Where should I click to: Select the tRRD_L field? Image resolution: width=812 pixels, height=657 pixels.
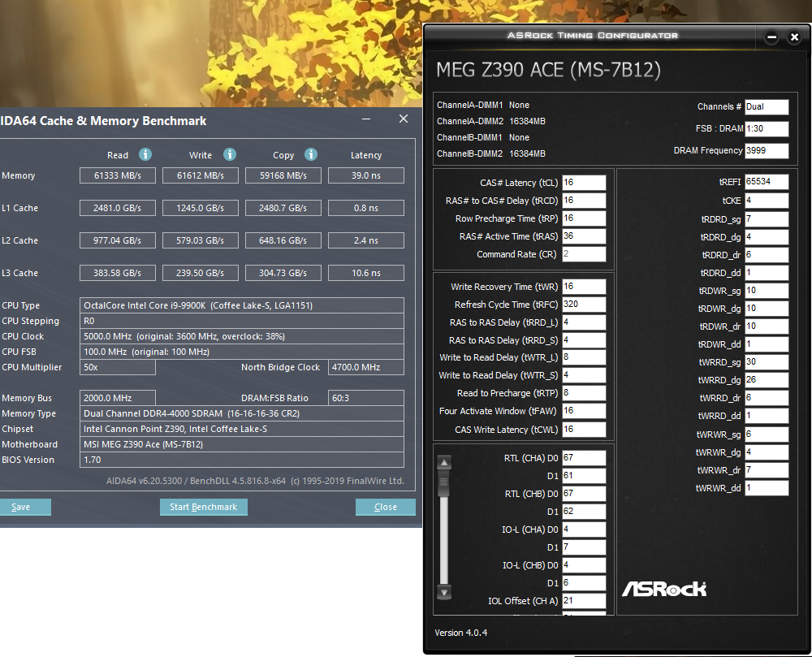pos(584,322)
